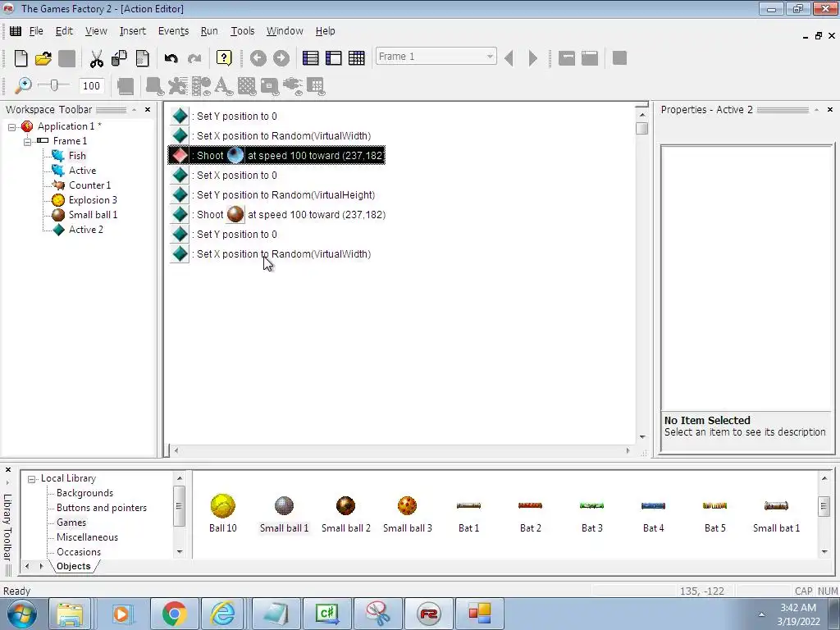Click the brown ball icon in Shoot action
The image size is (840, 630).
235,214
